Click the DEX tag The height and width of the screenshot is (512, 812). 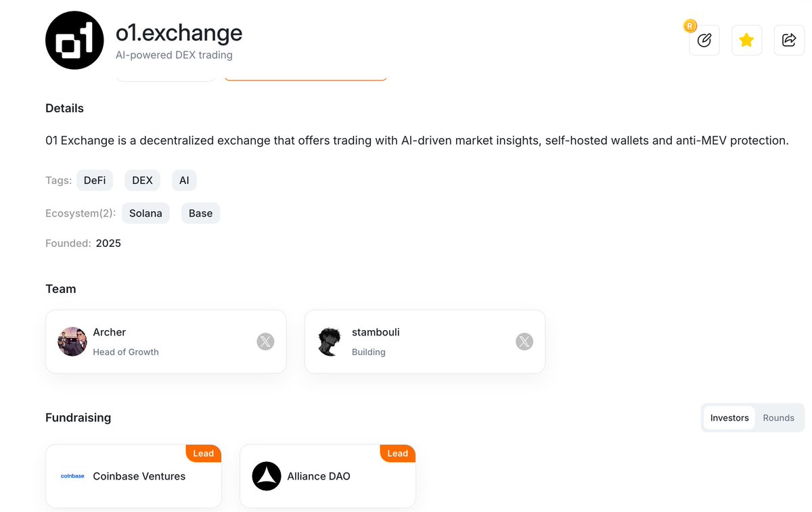coord(142,181)
